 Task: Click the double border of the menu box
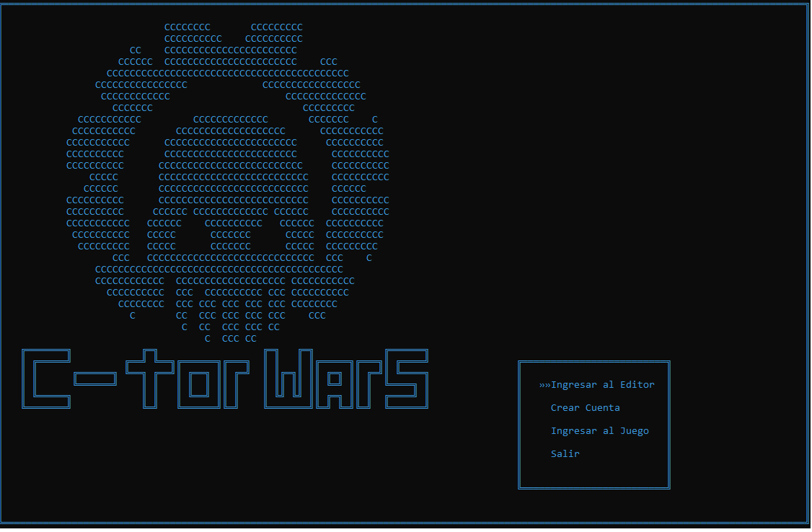pos(519,425)
